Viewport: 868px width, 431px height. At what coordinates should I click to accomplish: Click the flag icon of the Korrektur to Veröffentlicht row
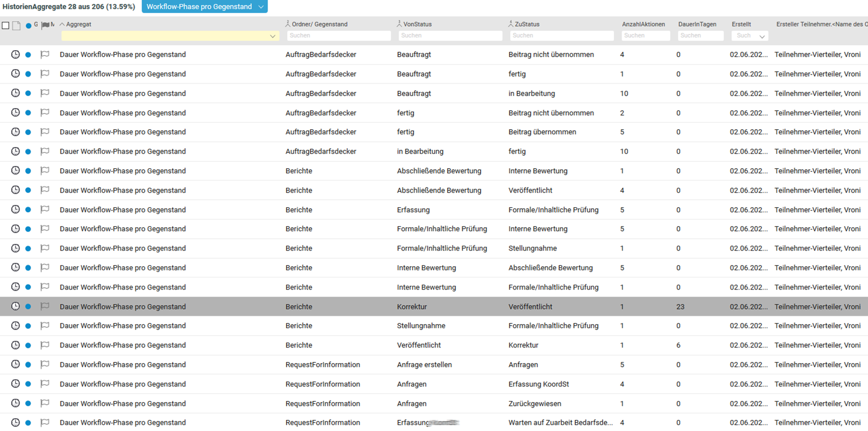point(45,306)
